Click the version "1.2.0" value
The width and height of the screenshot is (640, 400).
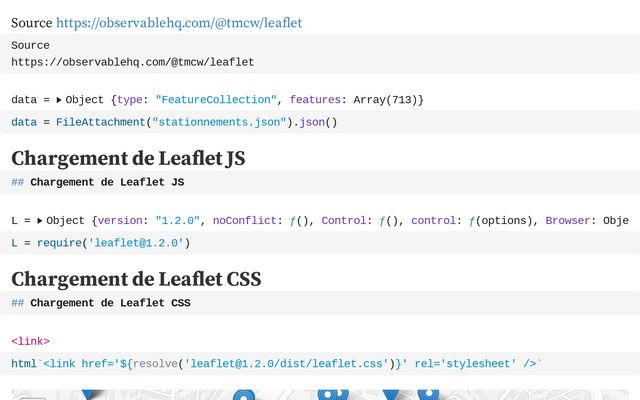179,221
